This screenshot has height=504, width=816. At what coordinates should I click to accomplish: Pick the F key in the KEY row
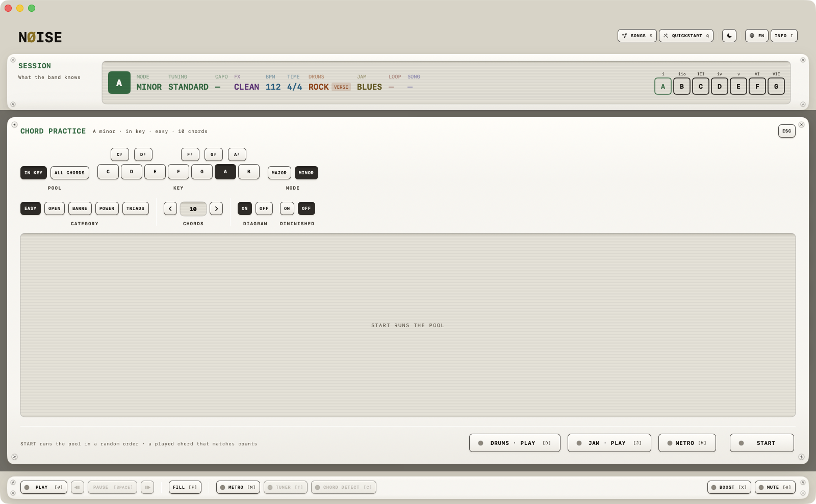[x=178, y=172]
